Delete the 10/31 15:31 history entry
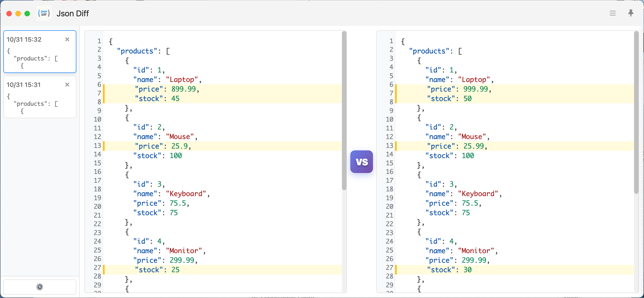The width and height of the screenshot is (644, 298). [x=67, y=84]
